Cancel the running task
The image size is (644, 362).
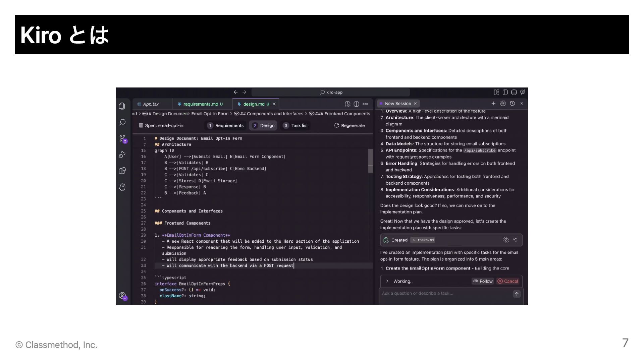508,281
